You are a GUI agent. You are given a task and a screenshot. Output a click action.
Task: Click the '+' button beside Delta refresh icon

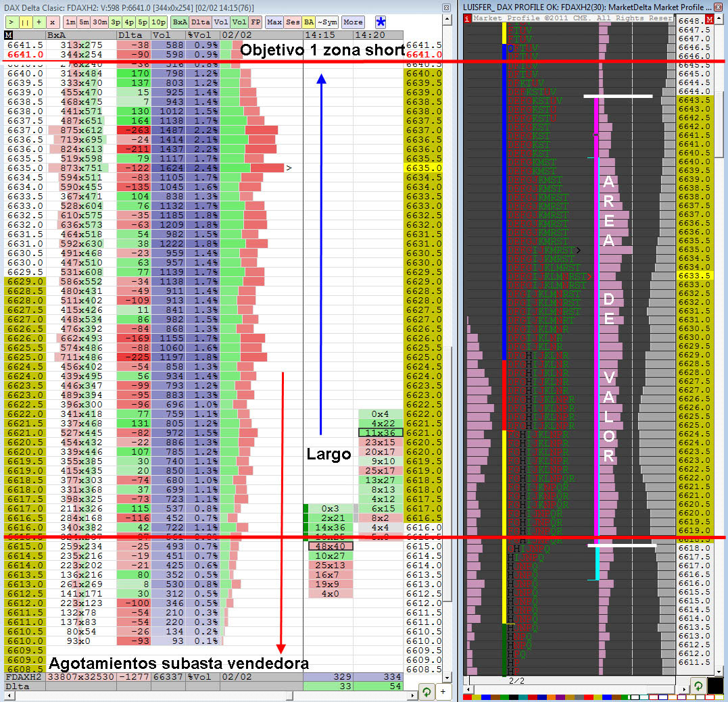click(x=443, y=692)
